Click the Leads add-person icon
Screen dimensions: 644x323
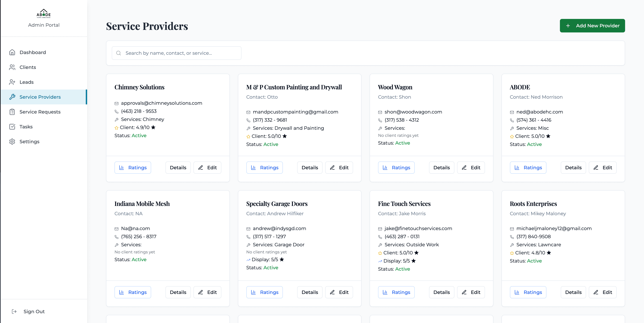pyautogui.click(x=12, y=82)
